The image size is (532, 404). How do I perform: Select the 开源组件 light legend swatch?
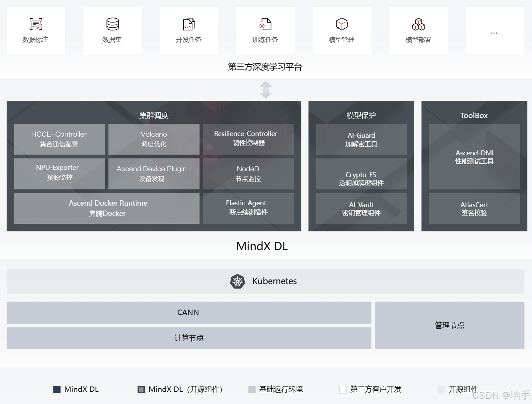click(x=441, y=390)
